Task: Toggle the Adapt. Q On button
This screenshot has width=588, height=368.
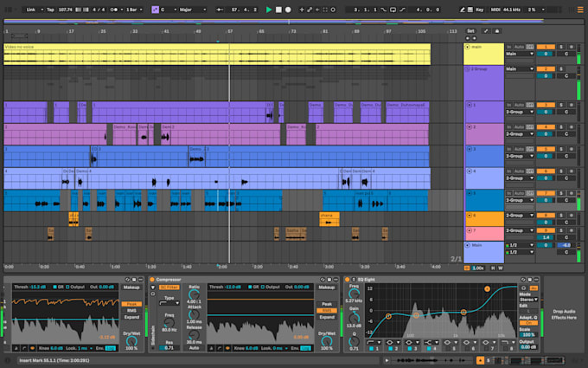Action: [x=528, y=323]
